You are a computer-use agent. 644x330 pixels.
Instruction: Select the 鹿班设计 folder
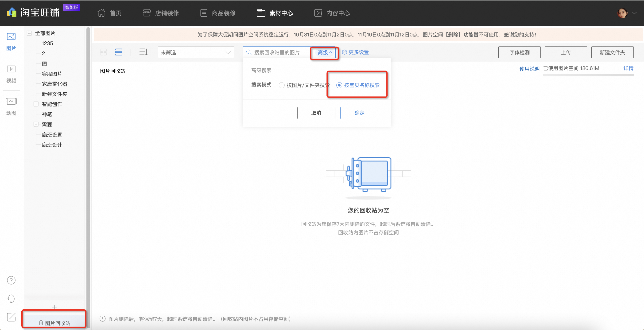pos(52,145)
